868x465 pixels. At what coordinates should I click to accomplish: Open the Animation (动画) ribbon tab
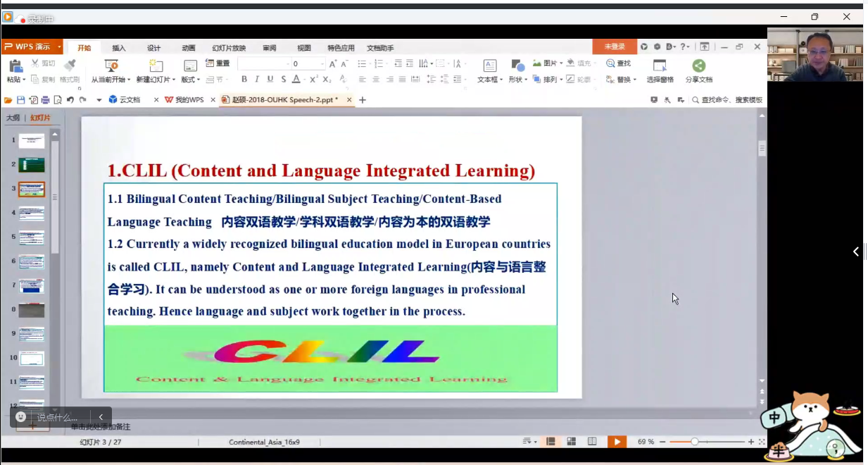pos(189,48)
